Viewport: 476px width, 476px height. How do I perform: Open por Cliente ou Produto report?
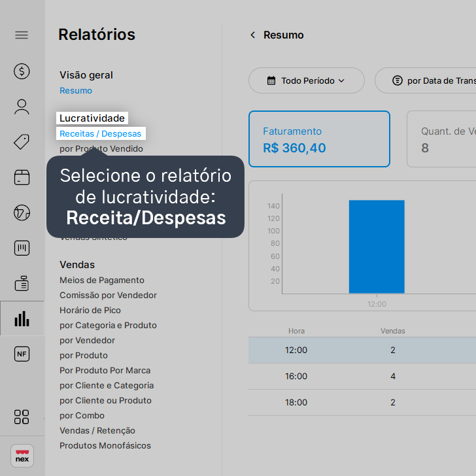(105, 400)
